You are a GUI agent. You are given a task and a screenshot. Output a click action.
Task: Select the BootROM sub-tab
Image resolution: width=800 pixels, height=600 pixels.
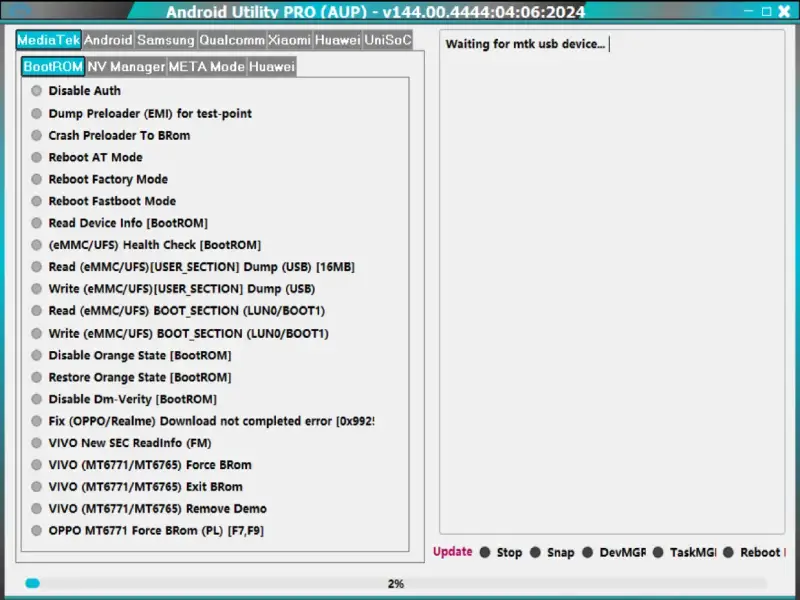[x=53, y=67]
